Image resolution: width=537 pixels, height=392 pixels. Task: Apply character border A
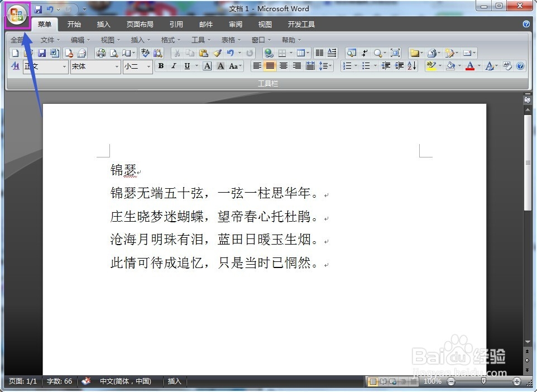click(x=207, y=66)
